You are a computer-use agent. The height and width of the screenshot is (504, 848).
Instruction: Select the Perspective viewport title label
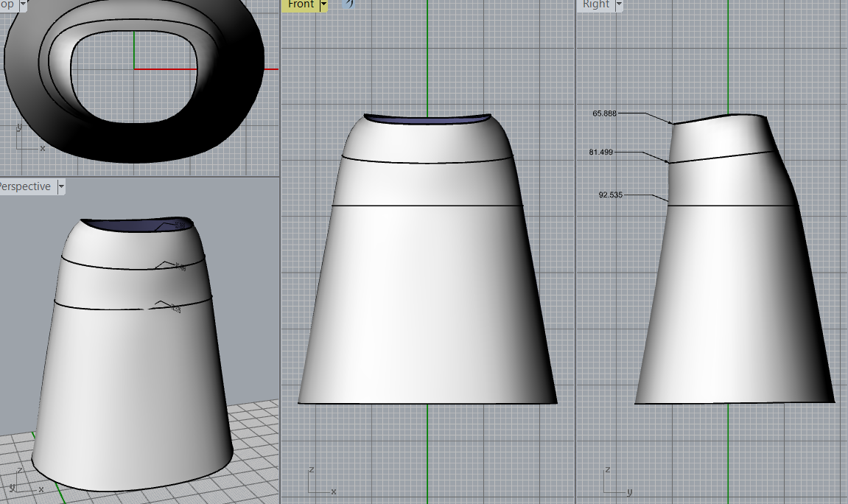point(25,187)
